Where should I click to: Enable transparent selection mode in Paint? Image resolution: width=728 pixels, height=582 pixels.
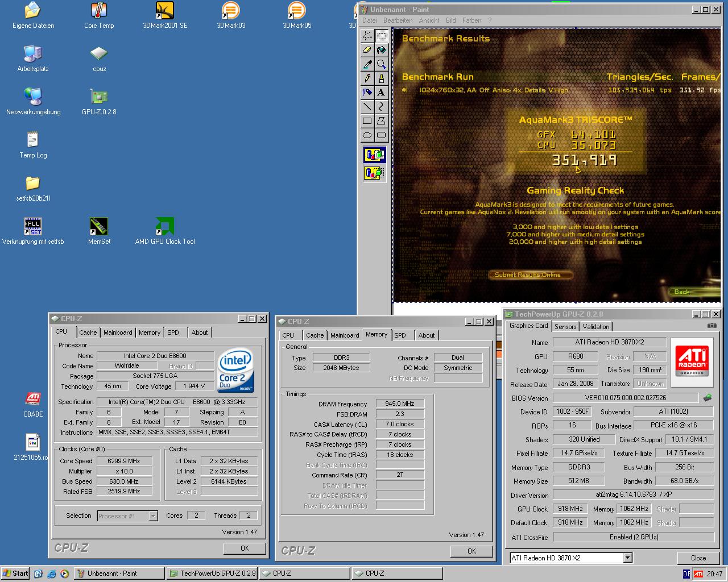pyautogui.click(x=375, y=172)
